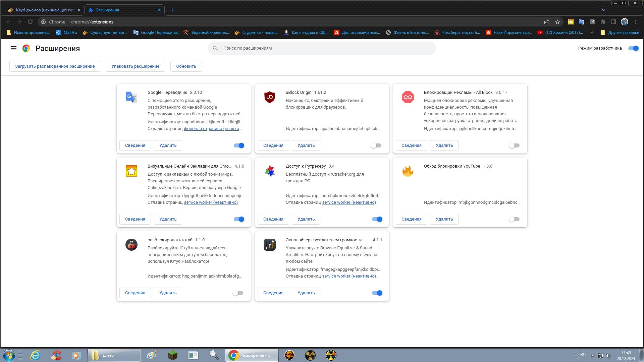Open the Windows Start menu

click(x=9, y=355)
